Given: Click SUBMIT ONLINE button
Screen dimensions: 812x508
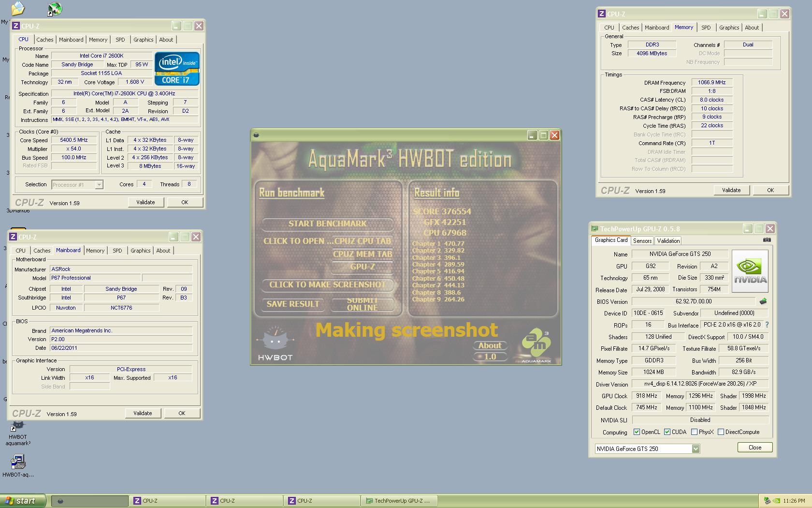Looking at the screenshot, I should point(362,304).
